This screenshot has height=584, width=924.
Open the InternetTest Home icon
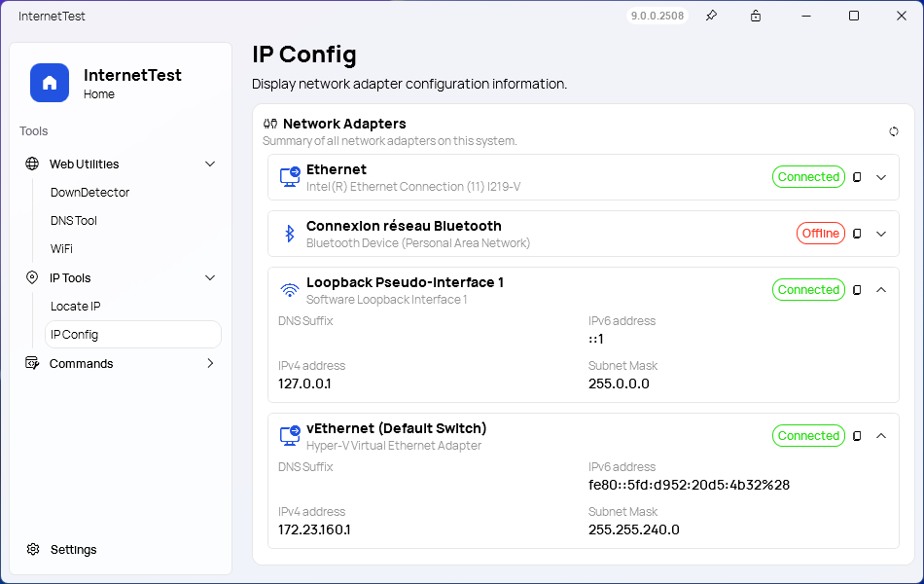pyautogui.click(x=50, y=83)
